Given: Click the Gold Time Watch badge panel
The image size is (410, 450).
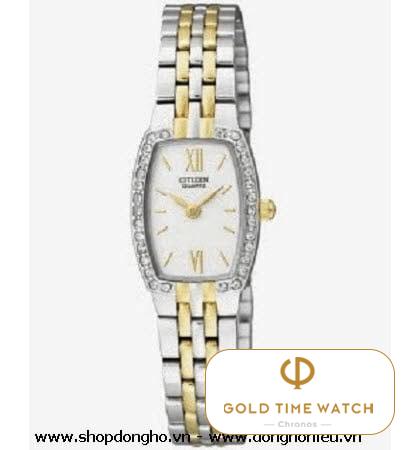Looking at the screenshot, I should pyautogui.click(x=299, y=392).
